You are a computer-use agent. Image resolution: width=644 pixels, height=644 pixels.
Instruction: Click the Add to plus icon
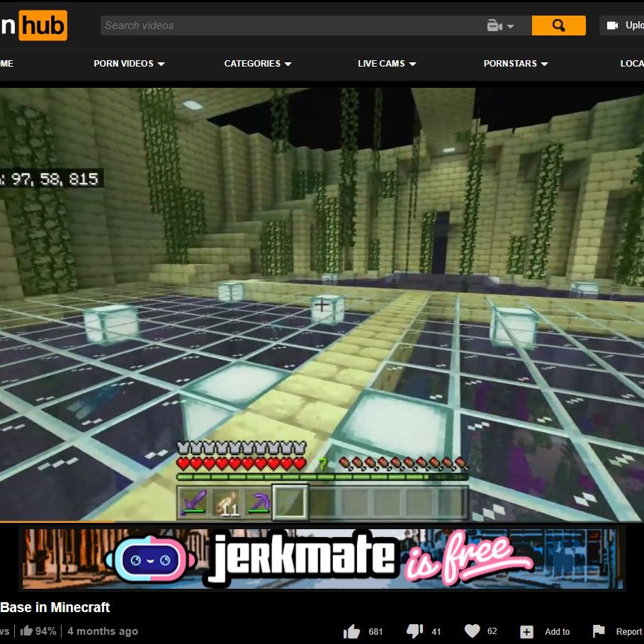tap(526, 632)
